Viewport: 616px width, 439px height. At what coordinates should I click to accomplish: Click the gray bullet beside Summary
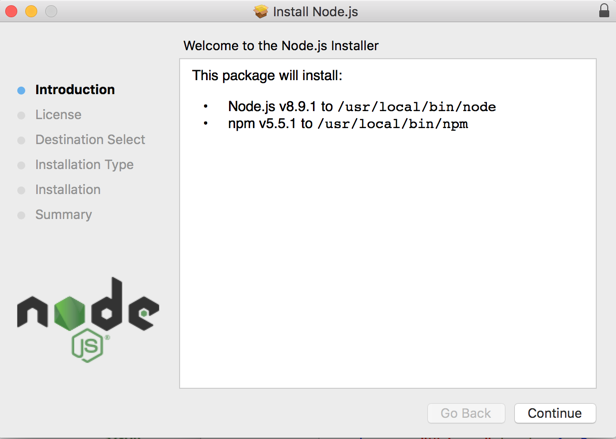pos(21,215)
